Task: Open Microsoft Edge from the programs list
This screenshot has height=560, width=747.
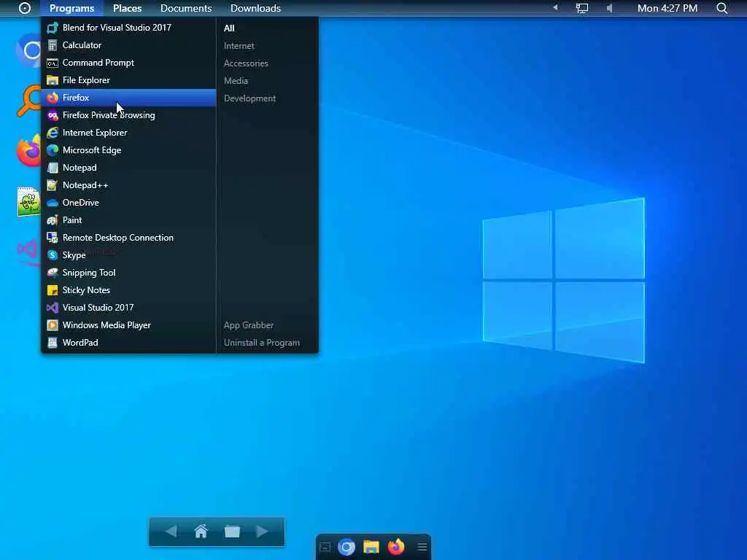Action: (x=128, y=150)
